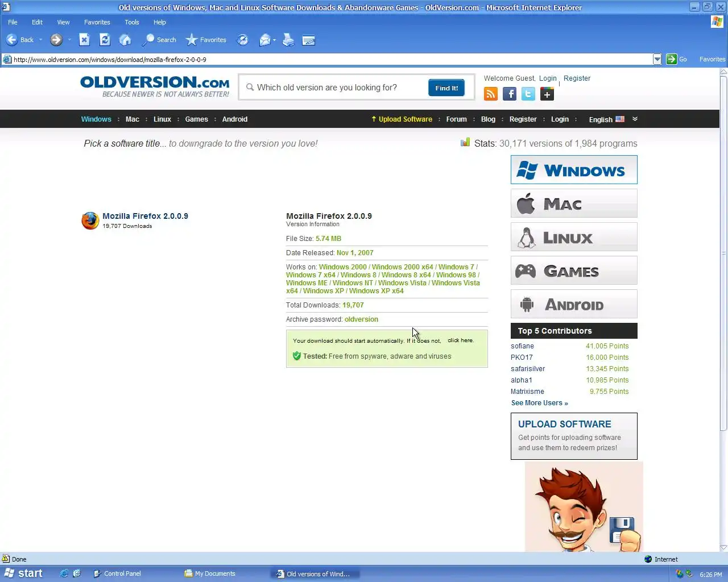Viewport: 728px width, 582px height.
Task: Select the Linux tab in the nav bar
Action: pyautogui.click(x=162, y=119)
